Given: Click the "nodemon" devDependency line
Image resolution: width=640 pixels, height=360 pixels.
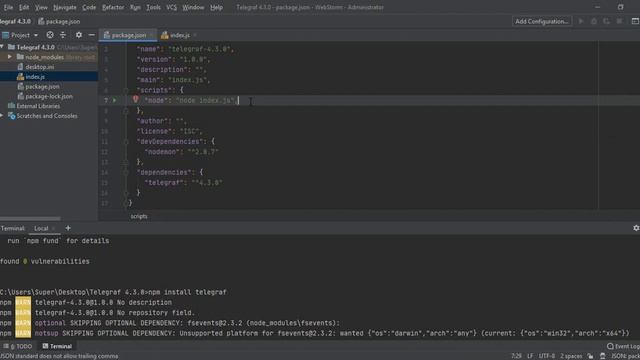Looking at the screenshot, I should (x=182, y=152).
